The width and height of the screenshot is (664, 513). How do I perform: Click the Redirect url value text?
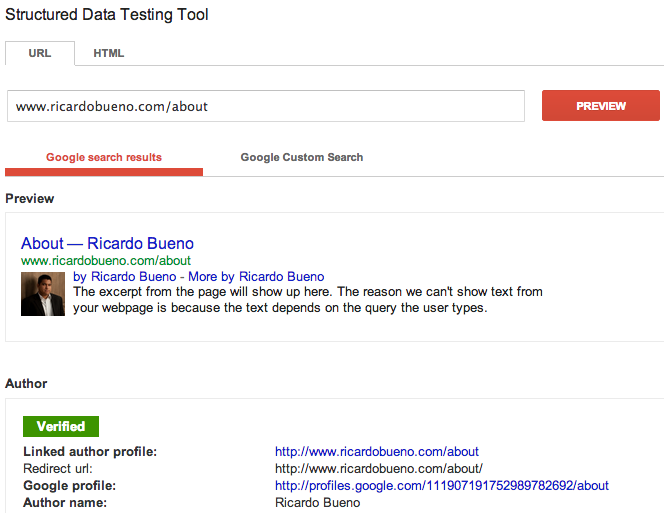379,469
